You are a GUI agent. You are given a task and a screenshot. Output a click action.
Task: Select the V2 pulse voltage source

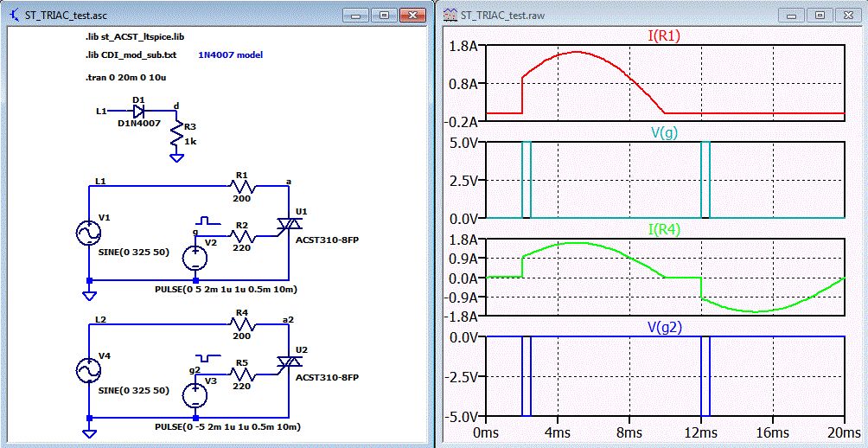pyautogui.click(x=195, y=256)
